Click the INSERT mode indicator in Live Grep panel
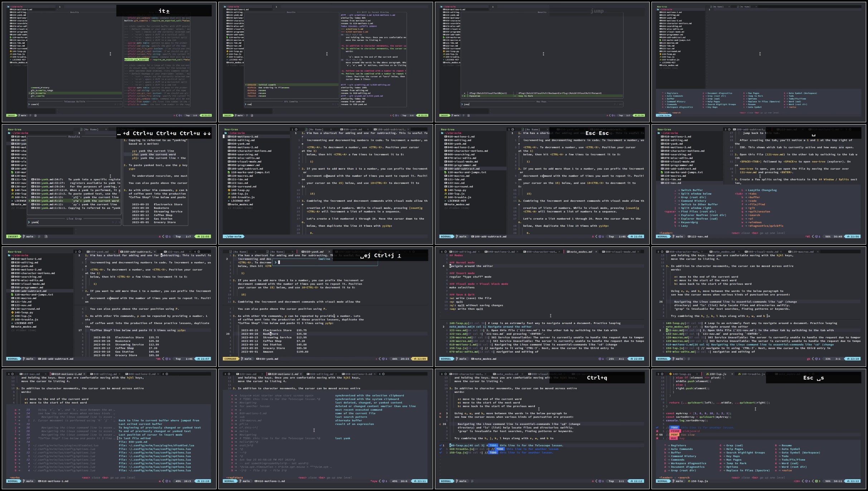 pyautogui.click(x=13, y=236)
